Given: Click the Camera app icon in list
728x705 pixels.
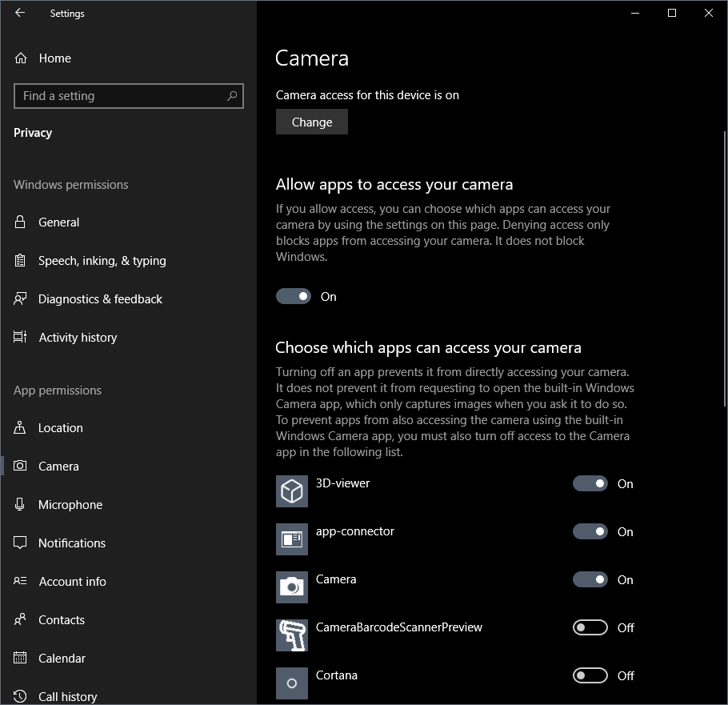Looking at the screenshot, I should pyautogui.click(x=291, y=587).
